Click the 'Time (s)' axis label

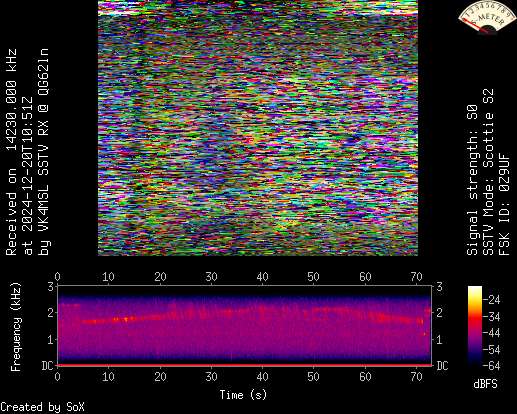(243, 395)
